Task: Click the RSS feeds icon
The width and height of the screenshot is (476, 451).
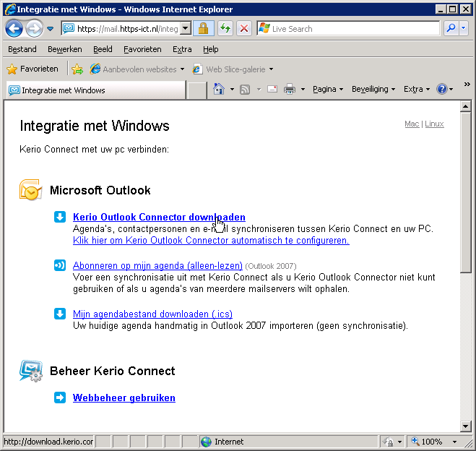Action: coord(245,90)
